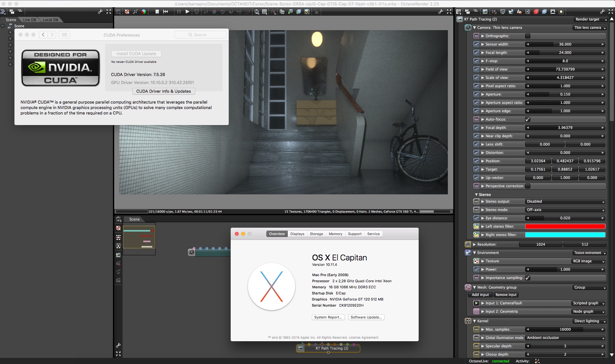
Task: Toggle the viewport lock icon
Action: [316, 12]
